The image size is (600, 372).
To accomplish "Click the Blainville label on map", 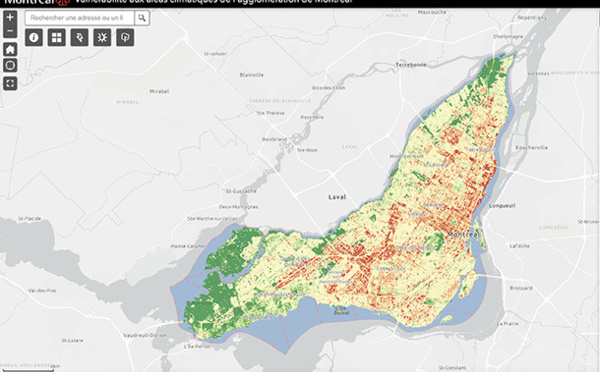I will tap(251, 75).
